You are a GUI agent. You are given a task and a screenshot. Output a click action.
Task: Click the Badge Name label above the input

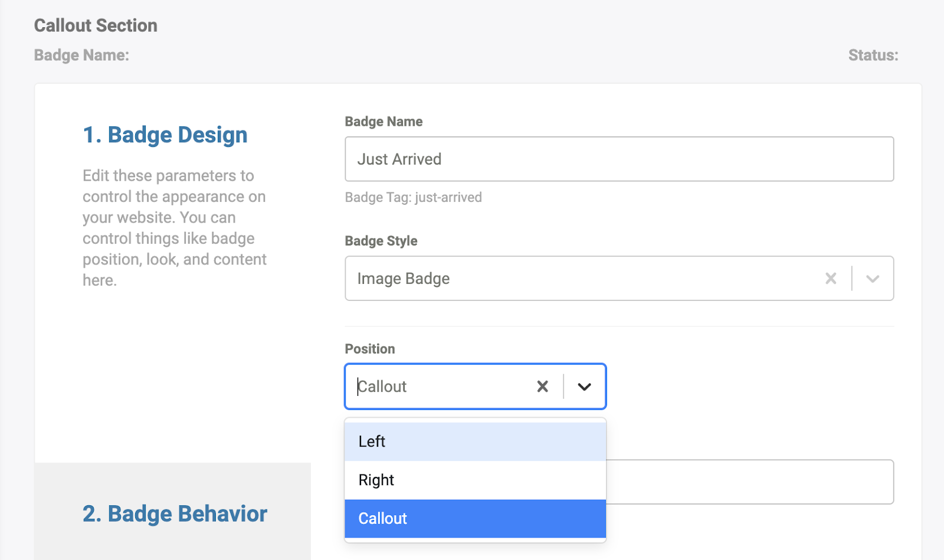click(x=383, y=122)
